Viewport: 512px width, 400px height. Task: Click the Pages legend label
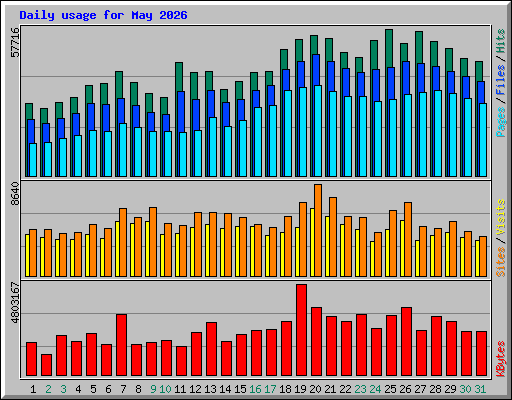tap(501, 122)
